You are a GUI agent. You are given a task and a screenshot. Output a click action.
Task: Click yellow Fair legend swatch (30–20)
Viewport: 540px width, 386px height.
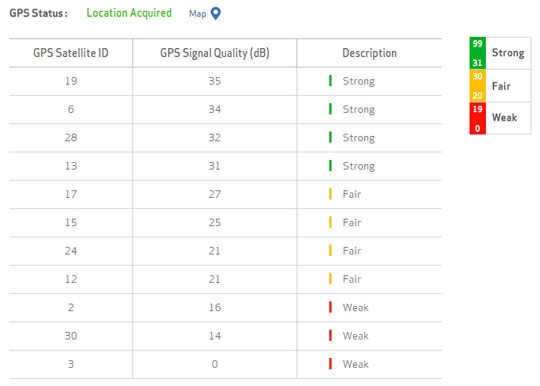[x=478, y=86]
